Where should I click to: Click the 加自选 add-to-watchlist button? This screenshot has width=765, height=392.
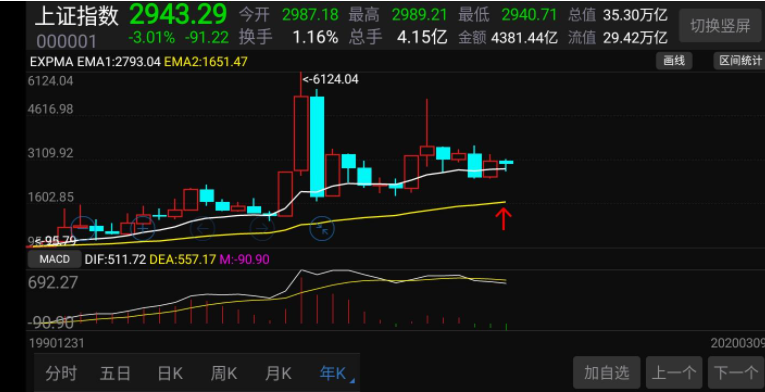(607, 373)
